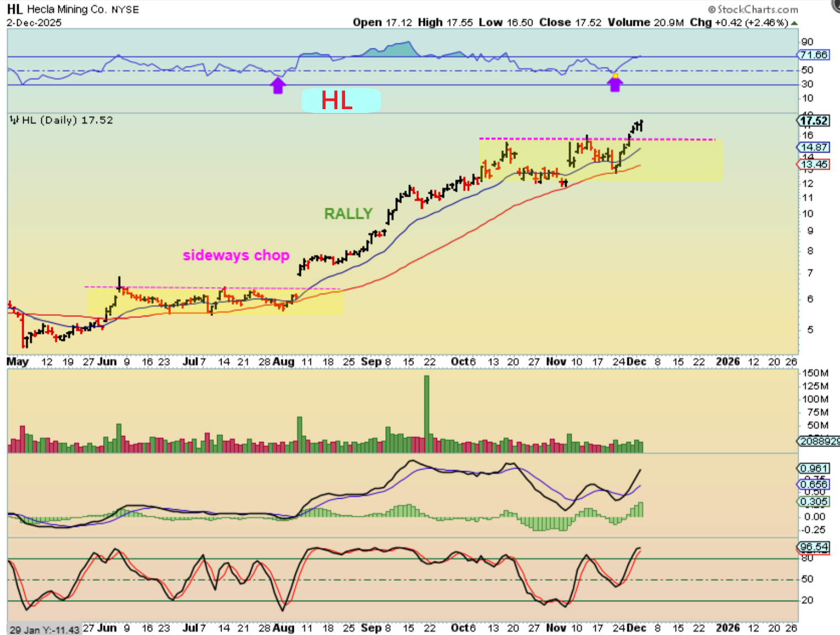840x635 pixels.
Task: Click the 30 level on the RSI axis
Action: point(807,84)
